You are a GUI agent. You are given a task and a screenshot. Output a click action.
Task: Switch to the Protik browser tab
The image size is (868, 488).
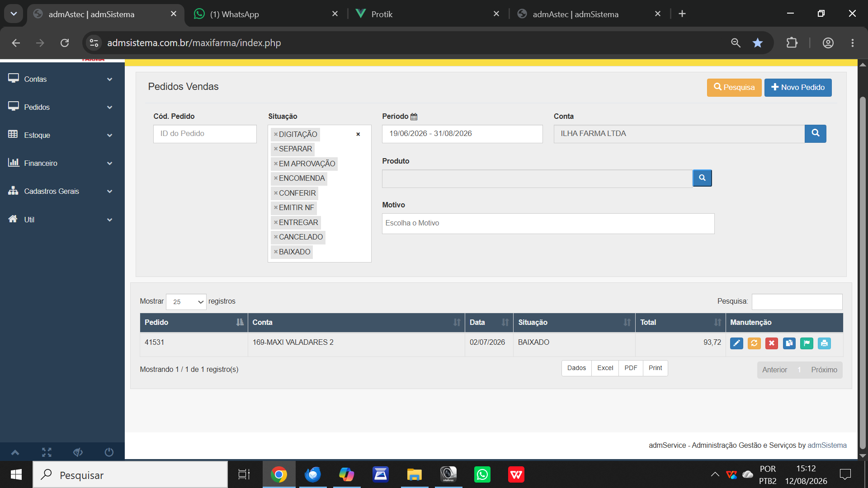pos(427,14)
